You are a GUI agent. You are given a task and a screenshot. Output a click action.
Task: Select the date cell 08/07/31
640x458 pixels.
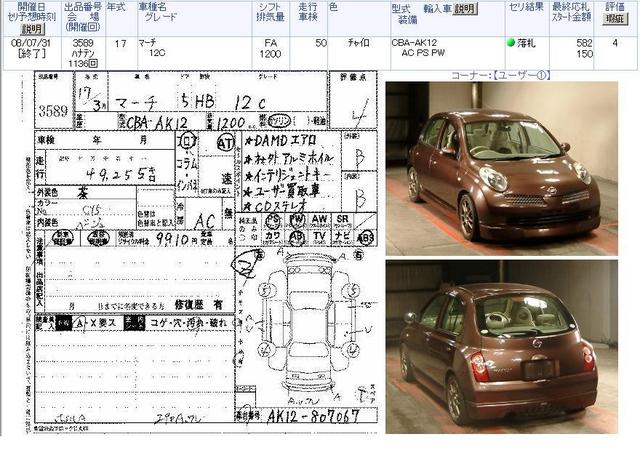point(31,43)
